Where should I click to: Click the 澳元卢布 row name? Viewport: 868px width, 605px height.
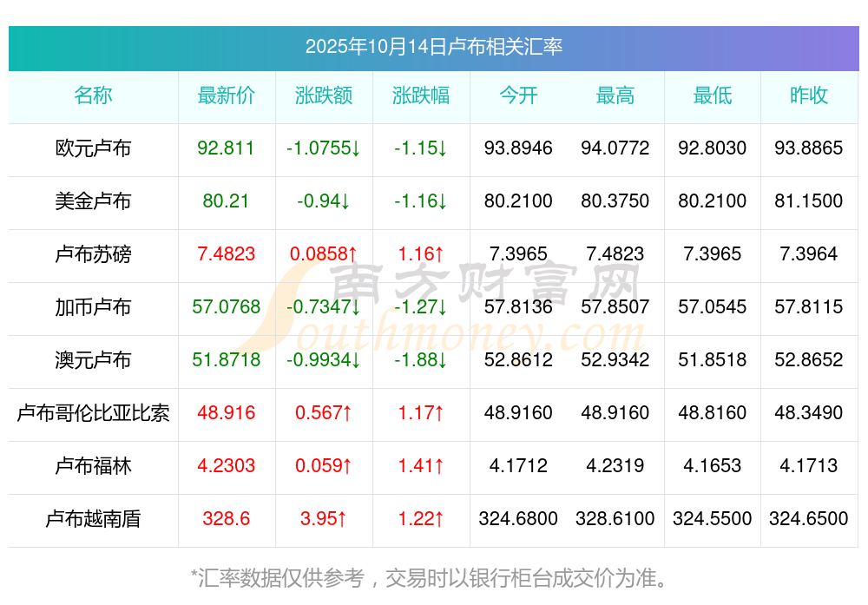pos(93,360)
